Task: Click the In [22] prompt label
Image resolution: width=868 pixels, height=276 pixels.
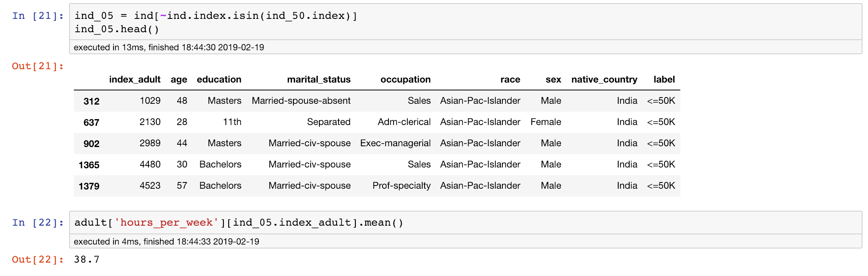Action: coord(38,223)
